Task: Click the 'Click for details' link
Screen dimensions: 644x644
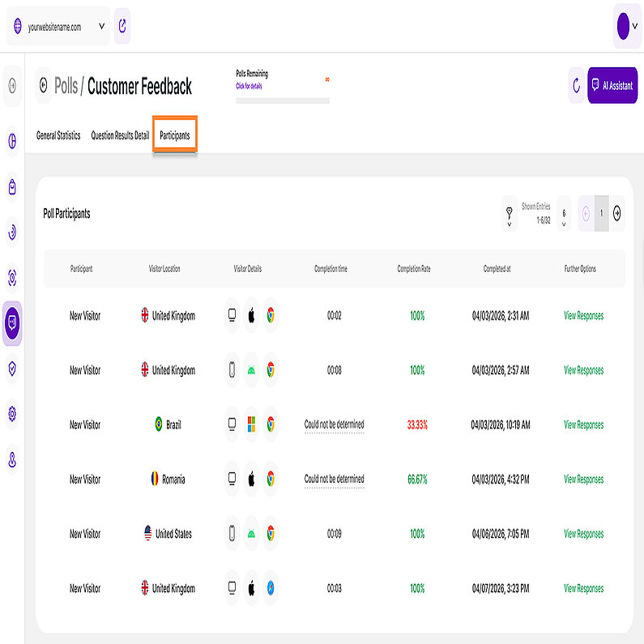Action: point(249,86)
